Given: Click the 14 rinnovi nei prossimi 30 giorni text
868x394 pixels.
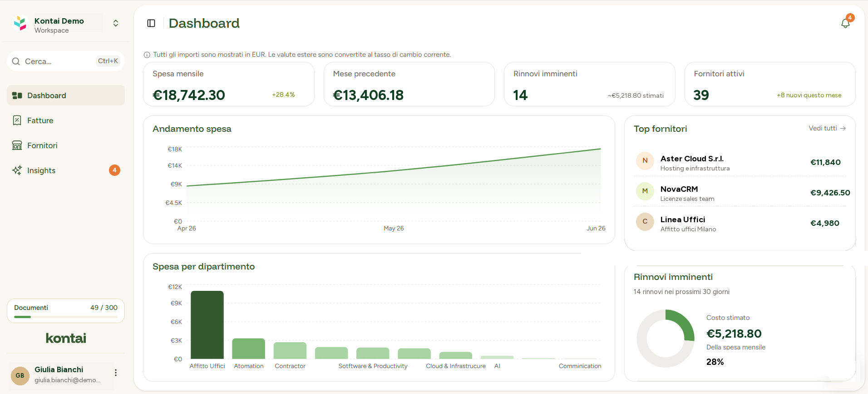Looking at the screenshot, I should (681, 292).
